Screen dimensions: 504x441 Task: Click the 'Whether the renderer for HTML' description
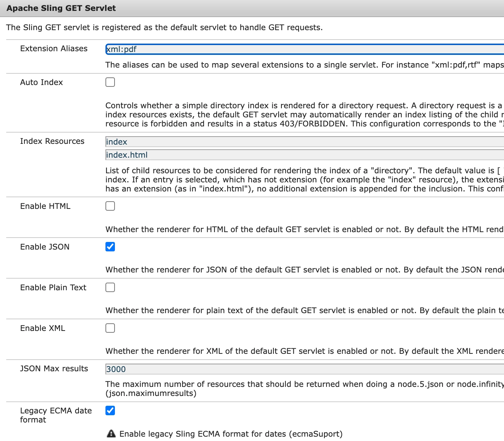pos(305,230)
